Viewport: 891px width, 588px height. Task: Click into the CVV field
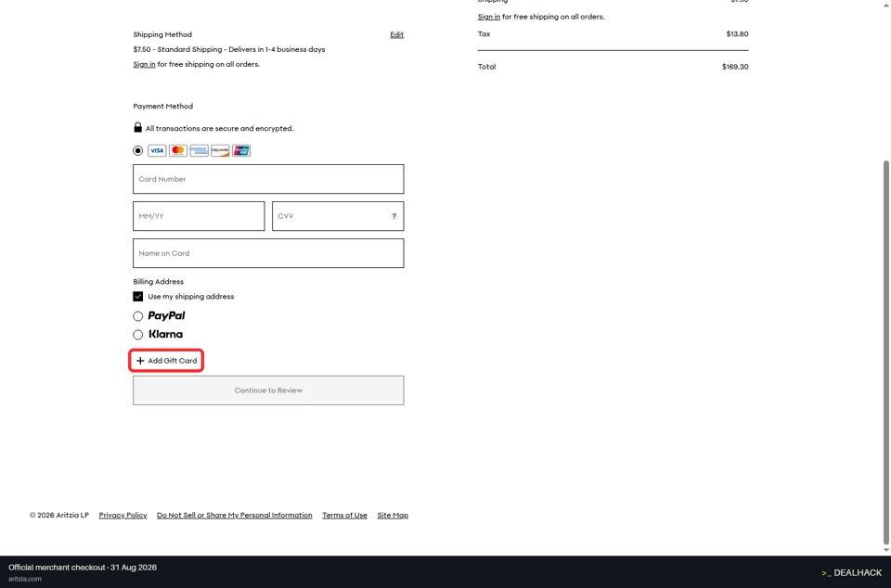[x=338, y=216]
